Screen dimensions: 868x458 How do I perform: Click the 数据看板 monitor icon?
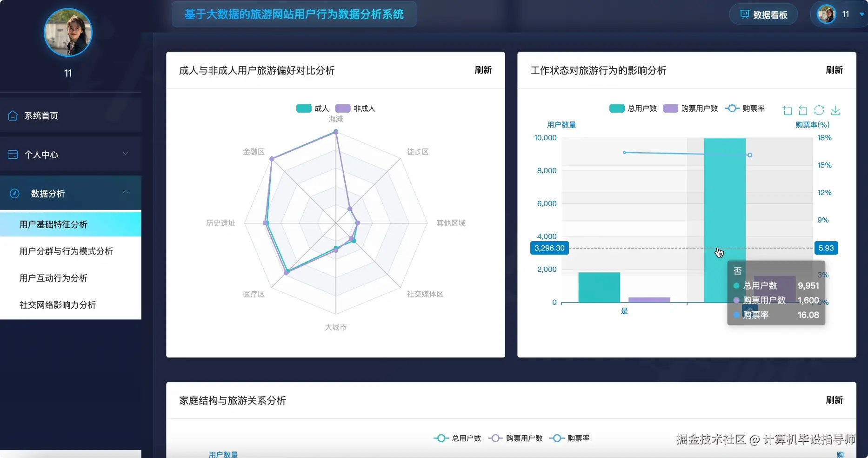coord(745,14)
